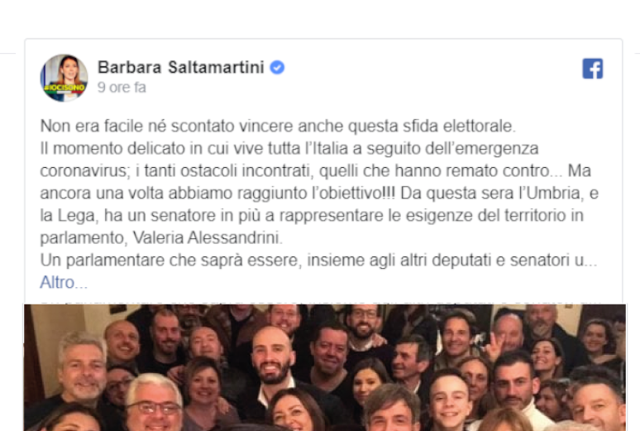The image size is (640, 431).
Task: Expand post with "Altro..." link
Action: [64, 282]
